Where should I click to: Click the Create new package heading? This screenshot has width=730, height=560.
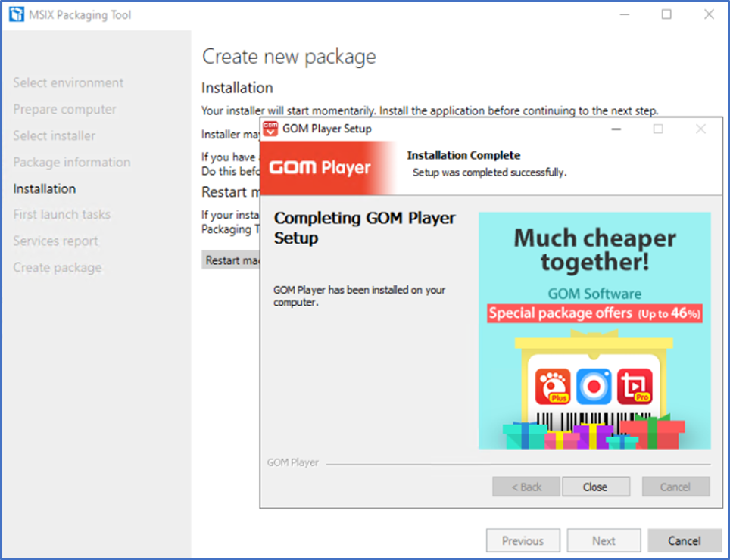click(289, 57)
